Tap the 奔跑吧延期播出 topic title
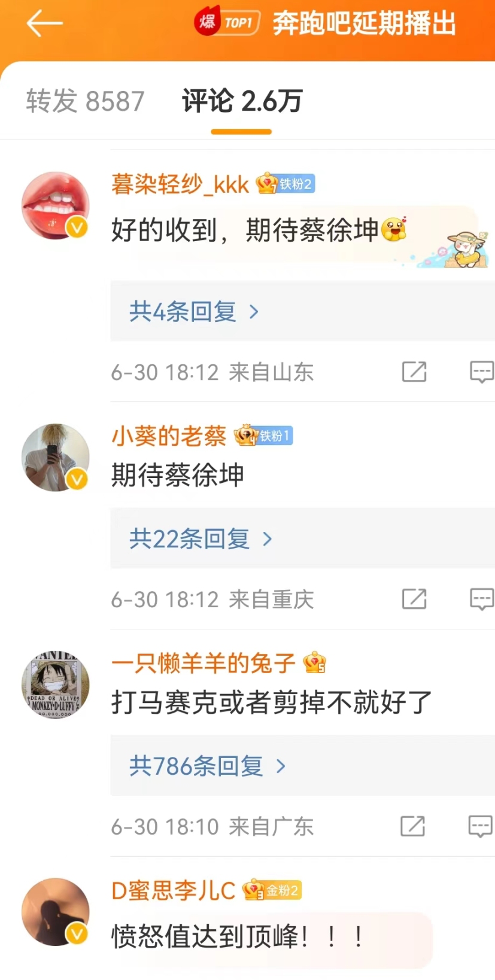Screen dimensions: 495x980 pos(365,23)
